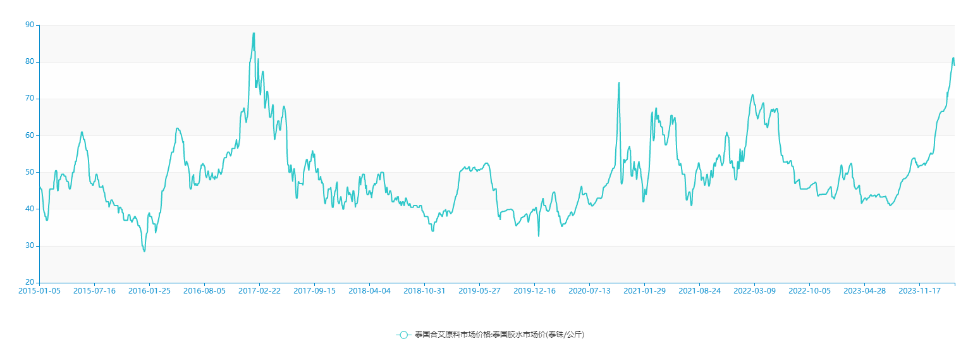Select the 2018-04-04 date on the axis
The width and height of the screenshot is (980, 346).
click(x=369, y=291)
